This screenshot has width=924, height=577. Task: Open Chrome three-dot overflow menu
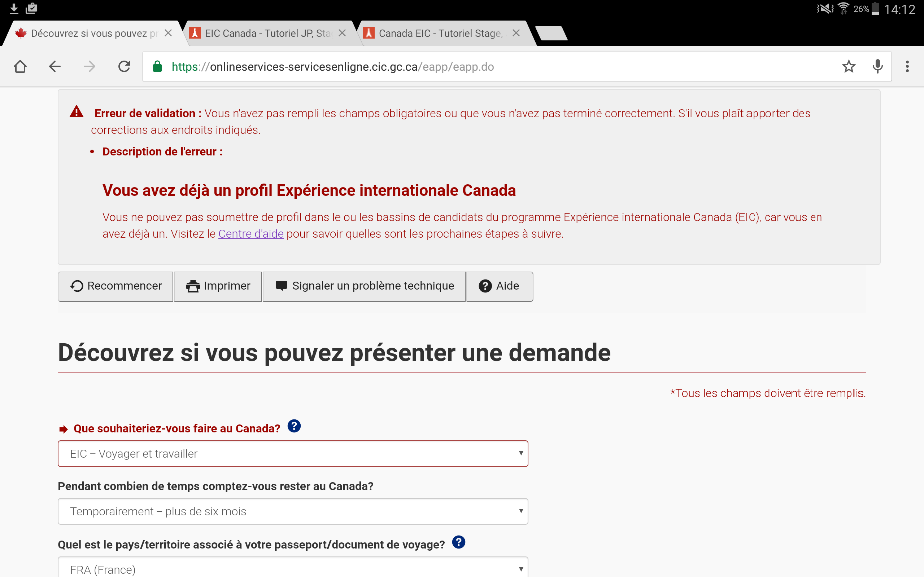click(907, 67)
